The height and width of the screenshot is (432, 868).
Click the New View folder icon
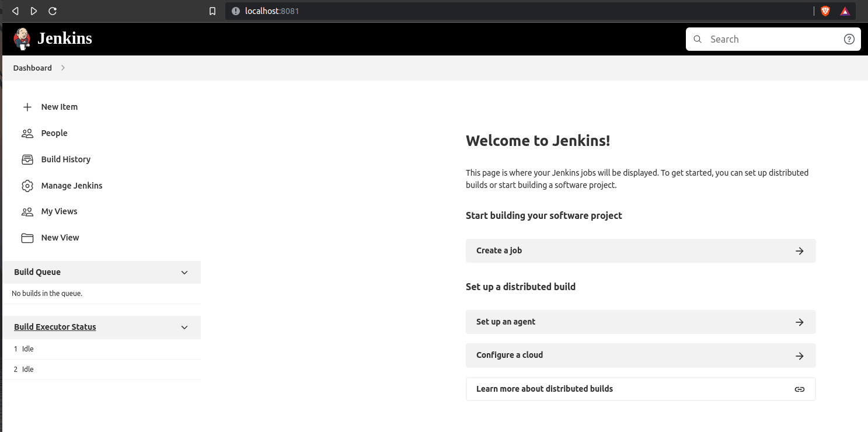coord(27,238)
